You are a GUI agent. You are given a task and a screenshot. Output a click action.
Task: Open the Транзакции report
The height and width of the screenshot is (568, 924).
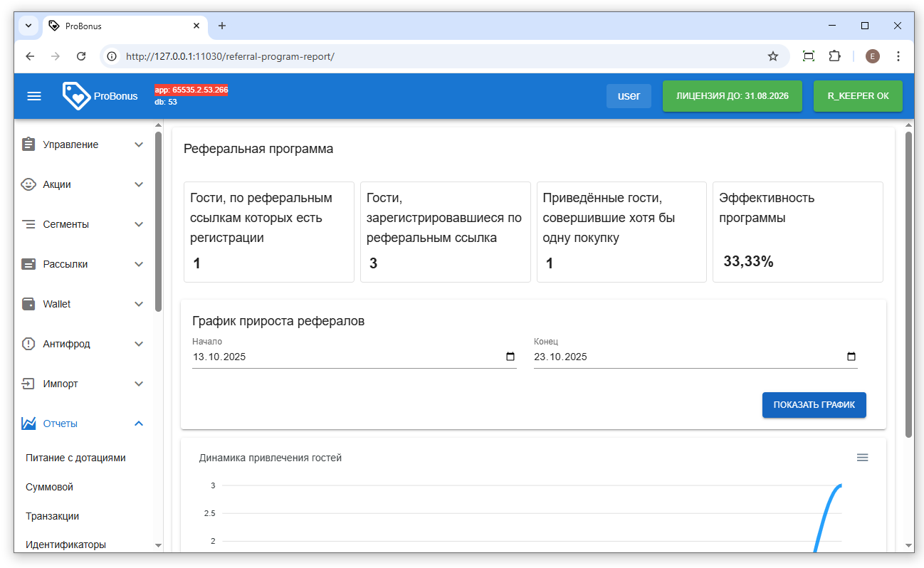tap(52, 516)
